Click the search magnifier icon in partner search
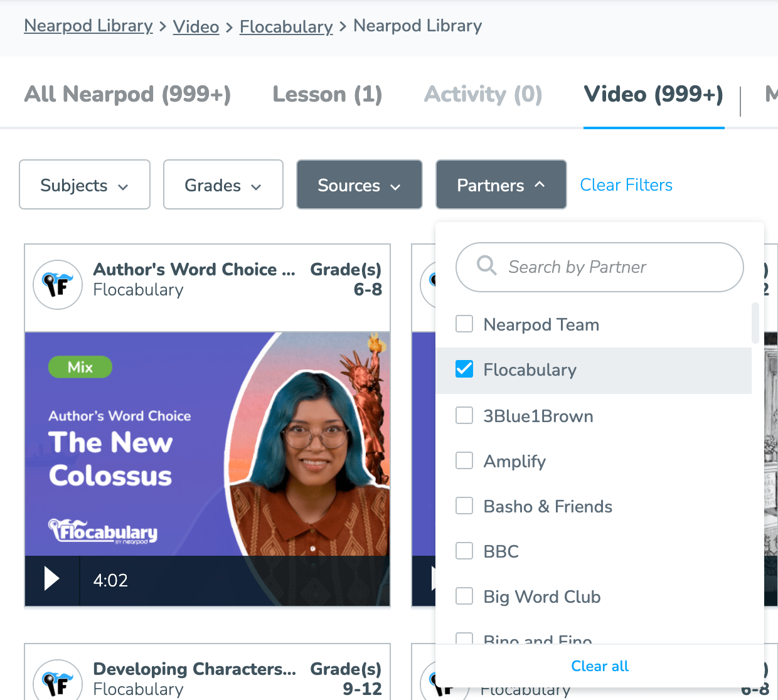 click(486, 266)
